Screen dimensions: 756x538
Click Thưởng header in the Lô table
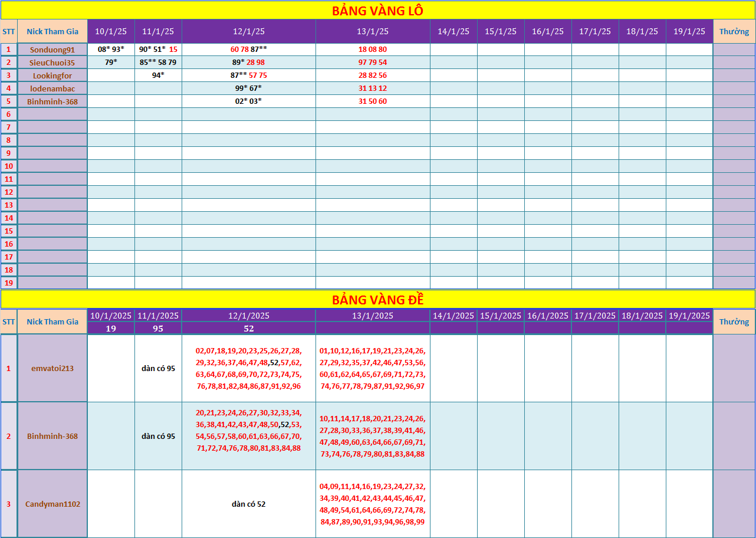[734, 31]
